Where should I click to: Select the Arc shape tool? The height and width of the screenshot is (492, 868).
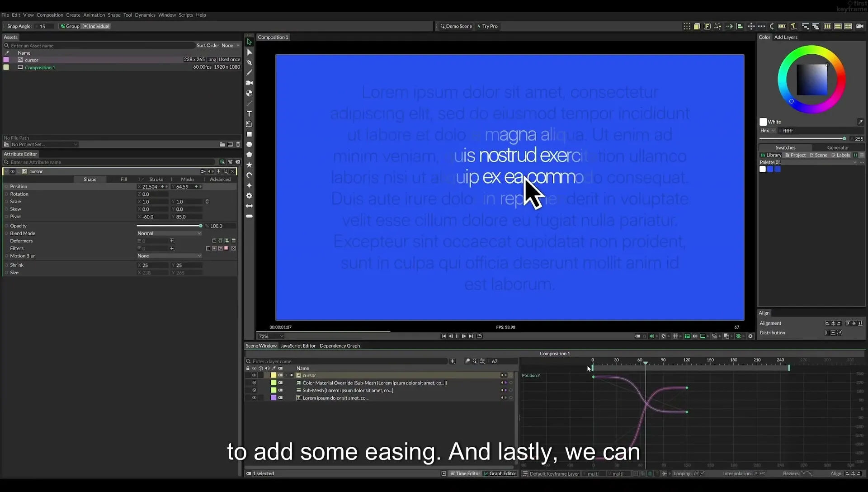249,175
